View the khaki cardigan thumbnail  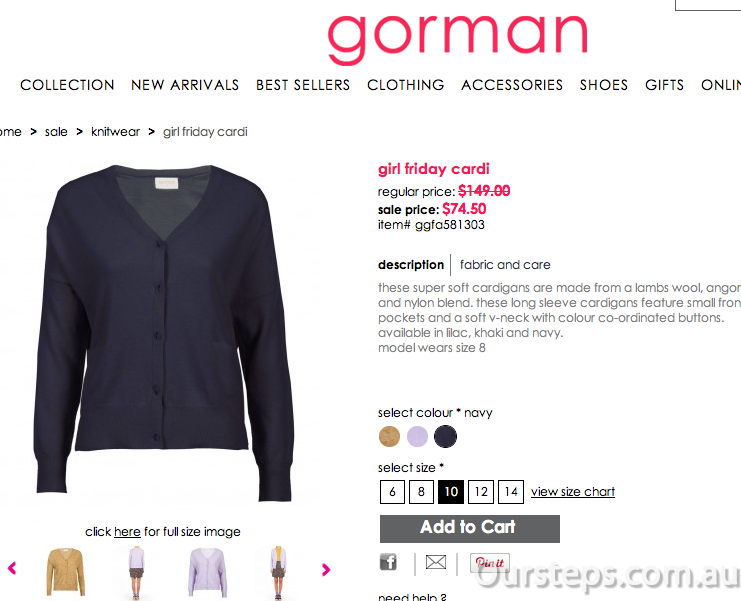point(66,571)
